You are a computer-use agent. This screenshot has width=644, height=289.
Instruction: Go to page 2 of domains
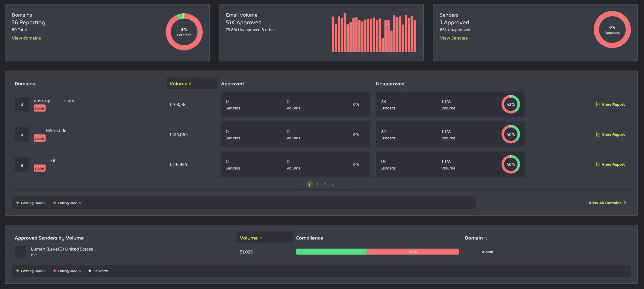pos(317,185)
